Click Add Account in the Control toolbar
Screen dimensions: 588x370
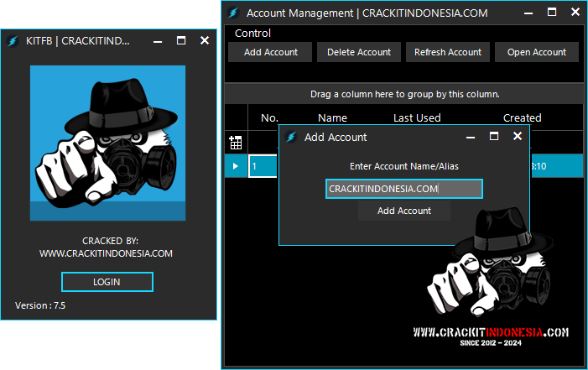click(x=270, y=52)
